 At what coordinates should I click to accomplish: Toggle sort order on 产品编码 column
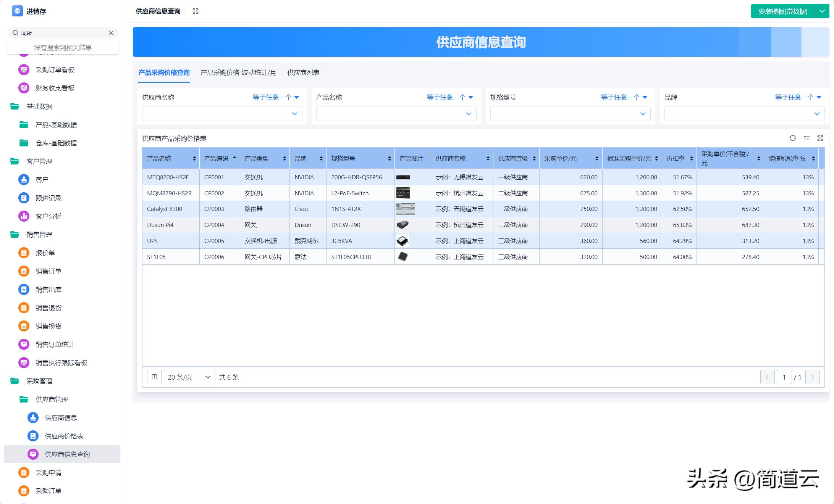(x=234, y=158)
